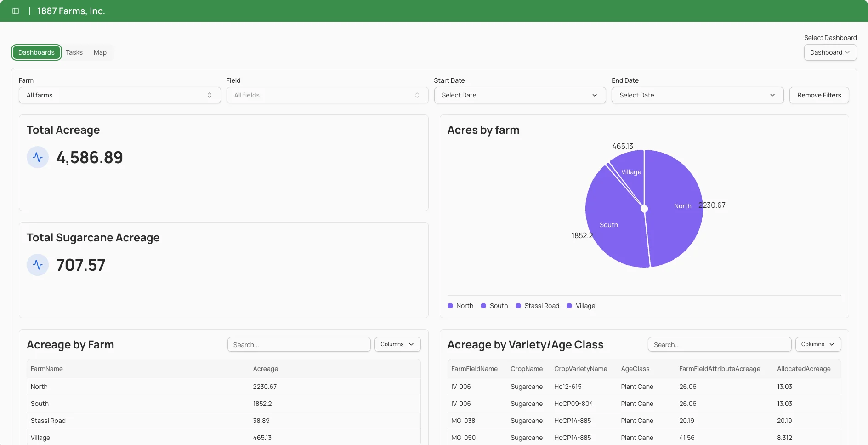Click the Village legend dot
This screenshot has height=445, width=868.
pos(569,306)
